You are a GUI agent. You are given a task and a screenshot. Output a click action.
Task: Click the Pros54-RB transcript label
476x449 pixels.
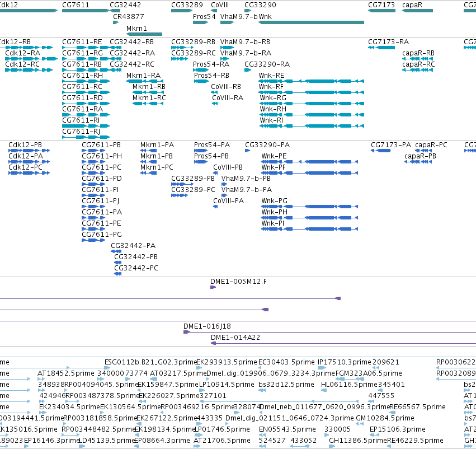click(x=211, y=76)
